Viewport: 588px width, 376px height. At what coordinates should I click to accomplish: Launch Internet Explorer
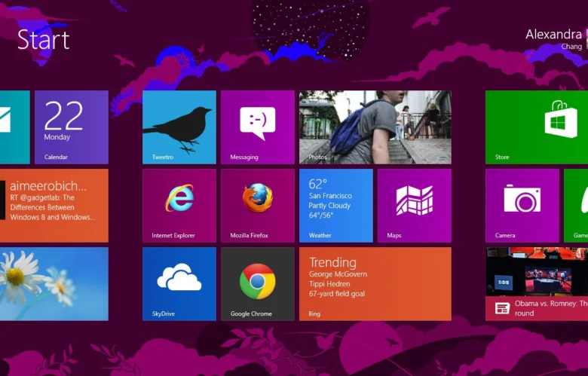(179, 206)
